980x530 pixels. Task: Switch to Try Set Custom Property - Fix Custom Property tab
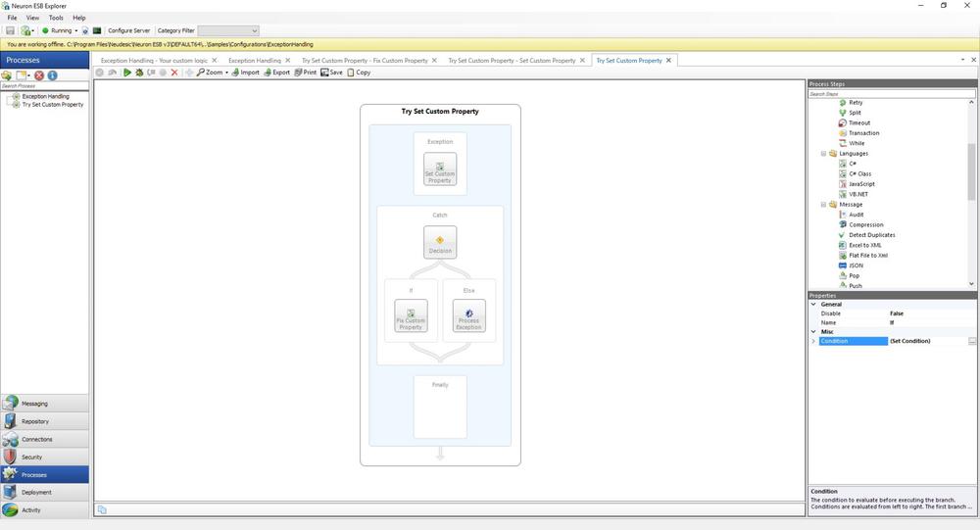[x=365, y=61]
